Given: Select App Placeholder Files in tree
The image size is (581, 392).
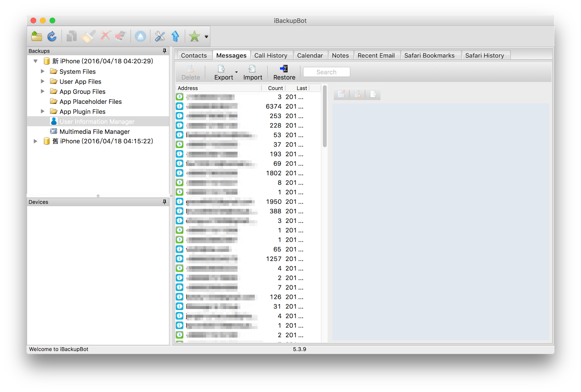Looking at the screenshot, I should pos(90,102).
